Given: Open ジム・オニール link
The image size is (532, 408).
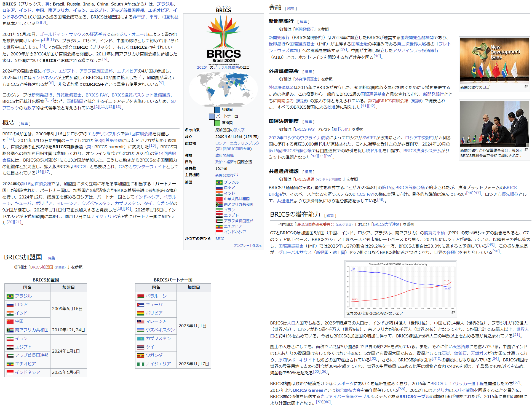Looking at the screenshot, I should coord(133,34).
